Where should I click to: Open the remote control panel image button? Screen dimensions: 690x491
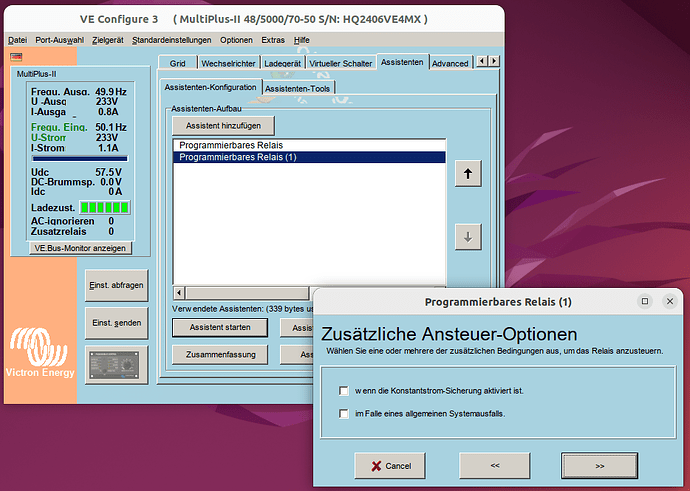116,365
